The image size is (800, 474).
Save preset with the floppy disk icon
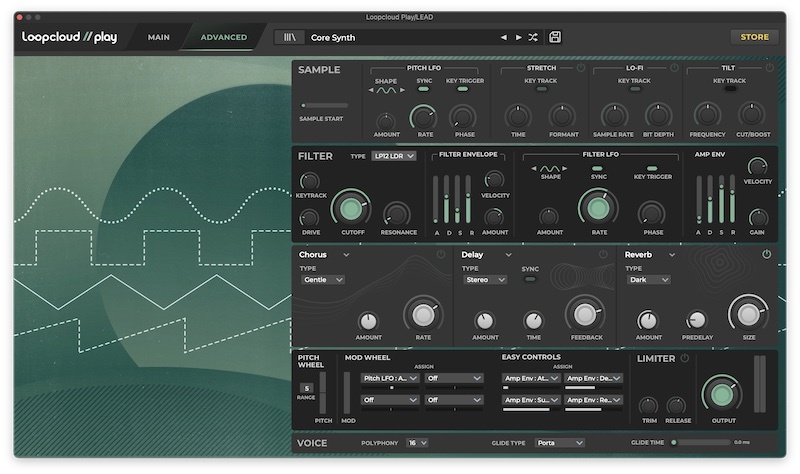click(x=555, y=37)
